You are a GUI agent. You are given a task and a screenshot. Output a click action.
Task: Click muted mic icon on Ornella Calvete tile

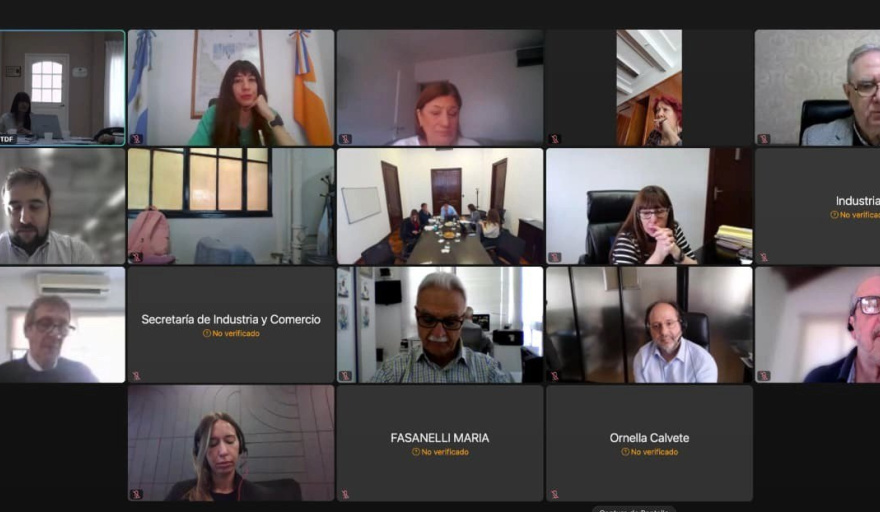554,495
